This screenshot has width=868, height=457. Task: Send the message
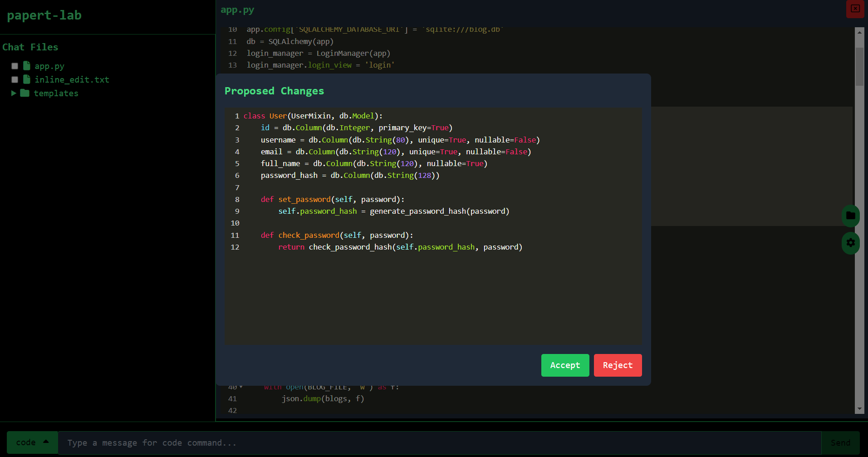pyautogui.click(x=840, y=442)
